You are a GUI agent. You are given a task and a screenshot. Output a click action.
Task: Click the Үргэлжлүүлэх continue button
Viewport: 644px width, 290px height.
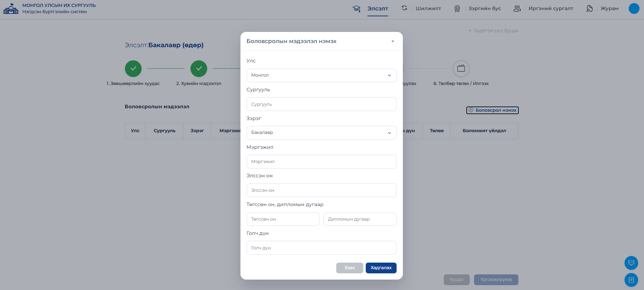(496, 280)
